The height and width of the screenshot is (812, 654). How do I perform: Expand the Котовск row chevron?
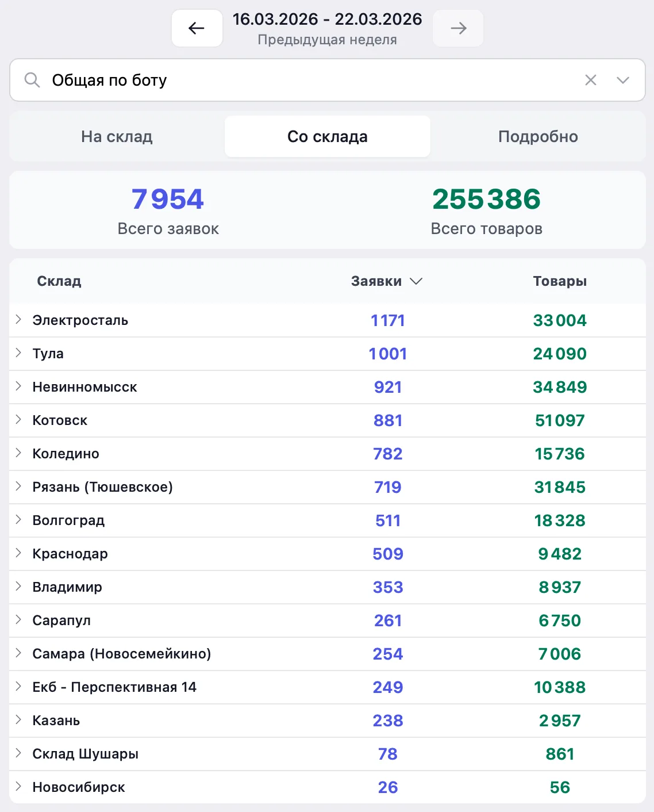pos(18,420)
